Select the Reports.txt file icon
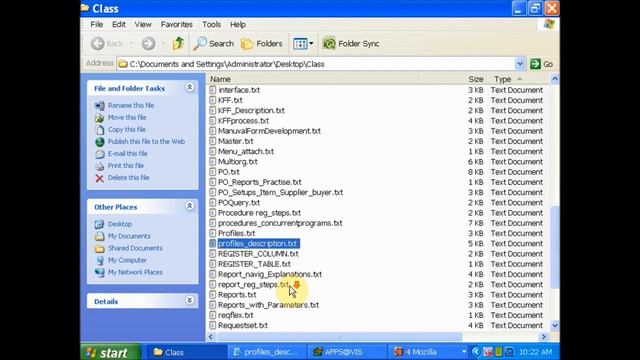Image resolution: width=640 pixels, height=360 pixels. (x=213, y=295)
